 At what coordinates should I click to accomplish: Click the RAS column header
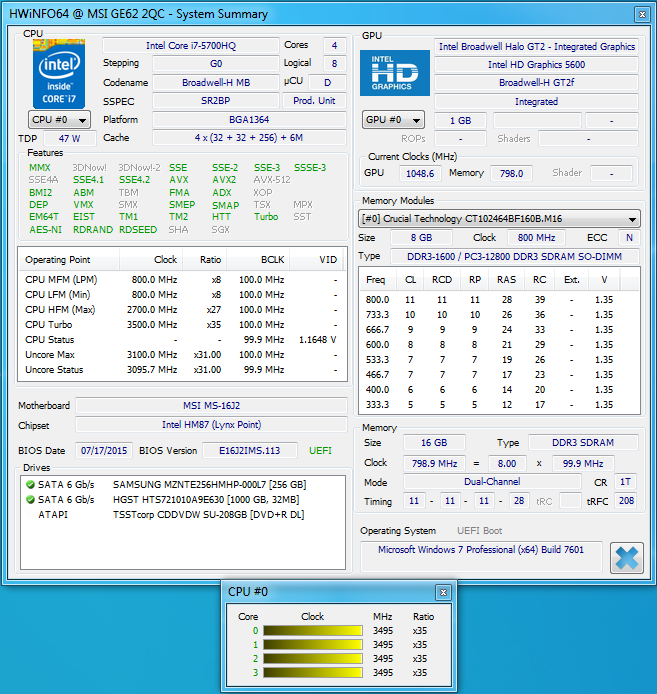(x=506, y=280)
